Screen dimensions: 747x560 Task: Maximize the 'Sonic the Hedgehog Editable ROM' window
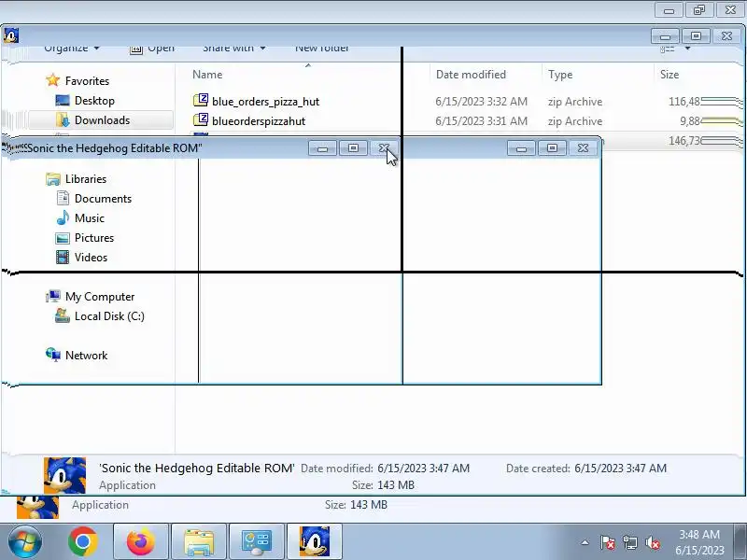pyautogui.click(x=353, y=148)
